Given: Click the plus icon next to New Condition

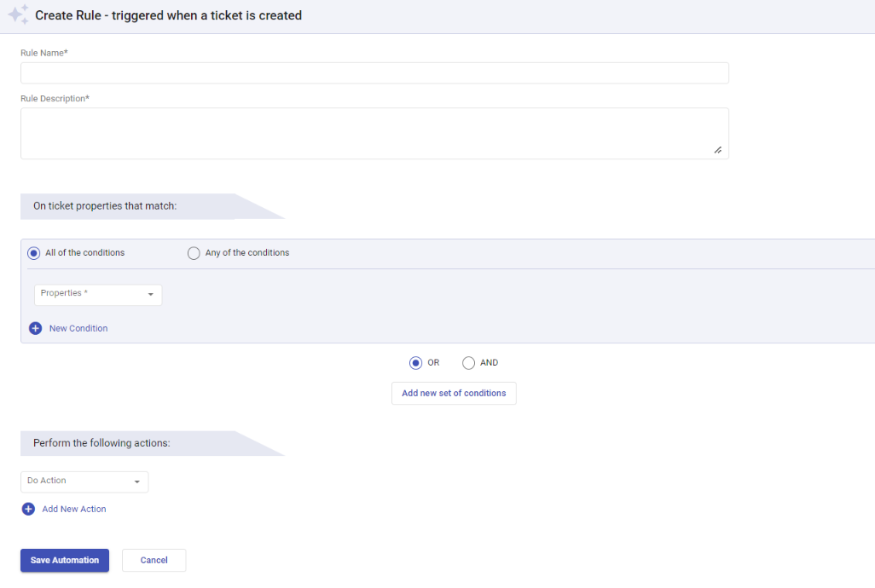Looking at the screenshot, I should 35,328.
